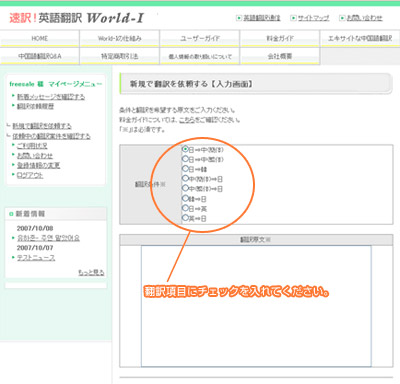Open the 翻訳依頼履歴 sidebar link

coord(35,106)
